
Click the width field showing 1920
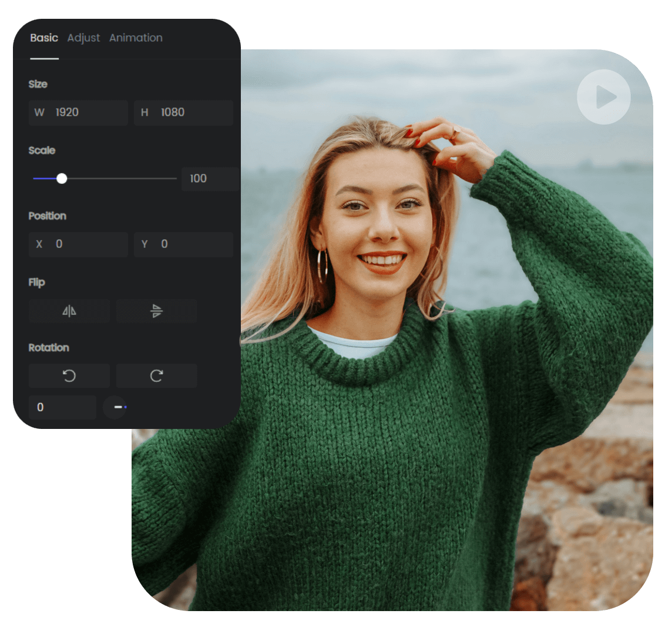pyautogui.click(x=78, y=112)
